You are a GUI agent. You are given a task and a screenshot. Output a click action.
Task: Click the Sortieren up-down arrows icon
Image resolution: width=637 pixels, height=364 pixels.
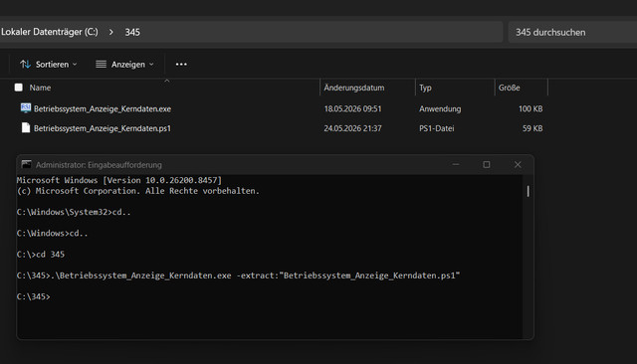pyautogui.click(x=25, y=64)
